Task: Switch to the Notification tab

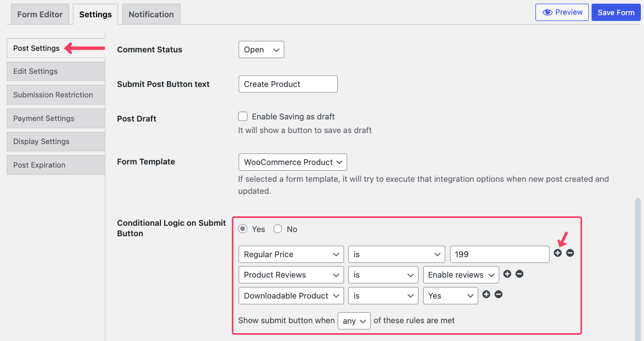Action: coord(151,14)
